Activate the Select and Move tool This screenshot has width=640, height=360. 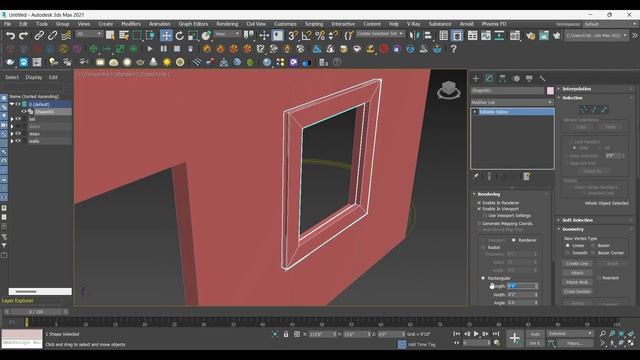166,36
